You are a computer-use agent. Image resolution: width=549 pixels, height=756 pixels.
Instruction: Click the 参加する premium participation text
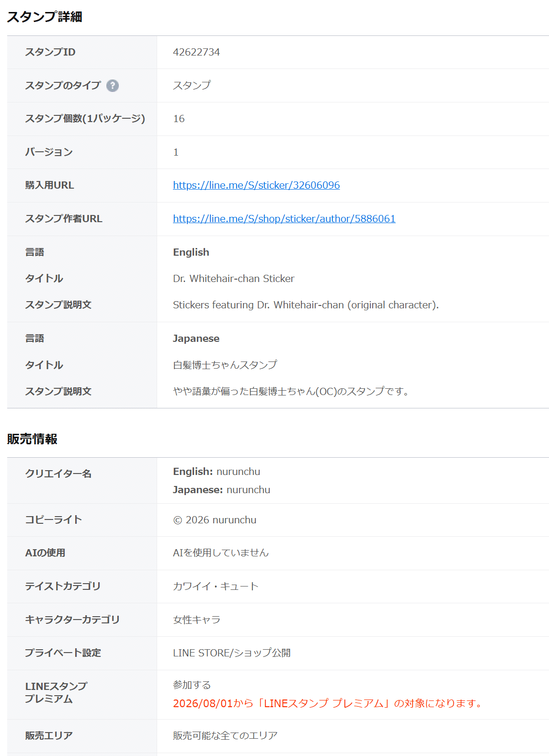click(192, 685)
